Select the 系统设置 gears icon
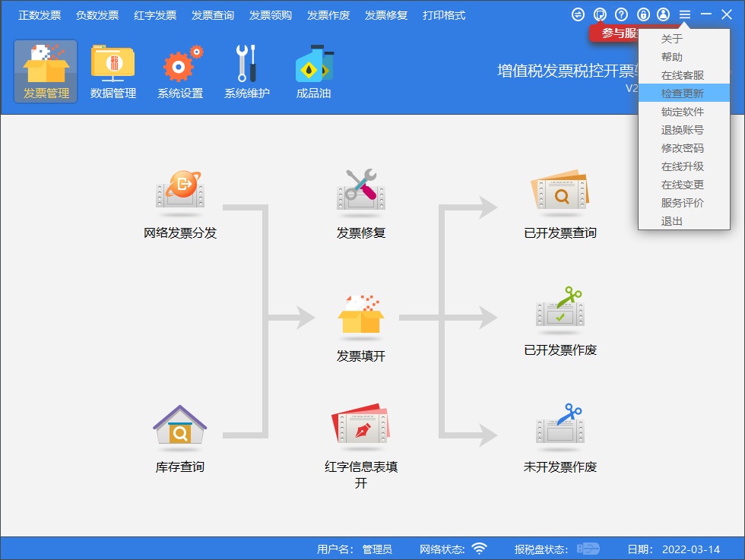 [180, 71]
